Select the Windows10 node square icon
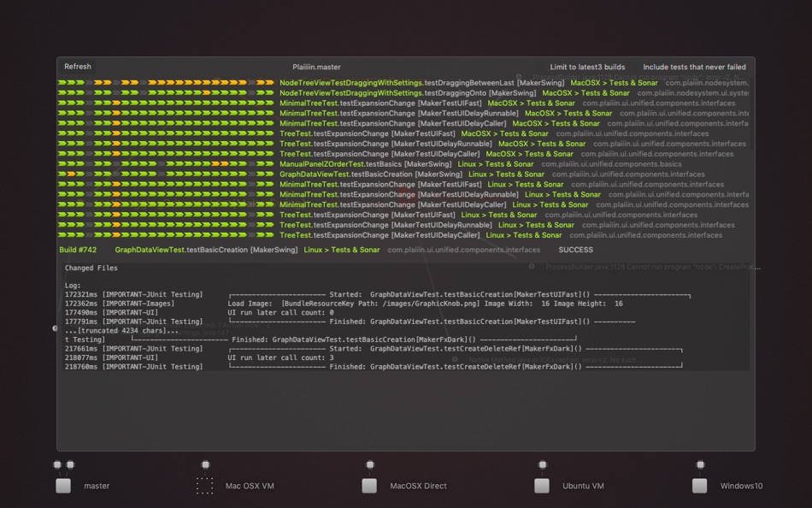The width and height of the screenshot is (812, 508). pos(700,486)
